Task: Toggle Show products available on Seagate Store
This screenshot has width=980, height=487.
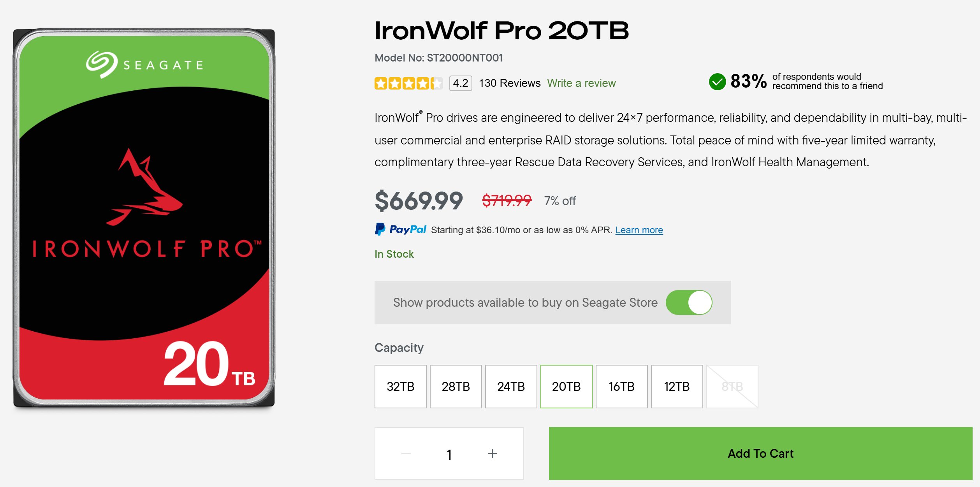Action: 689,302
